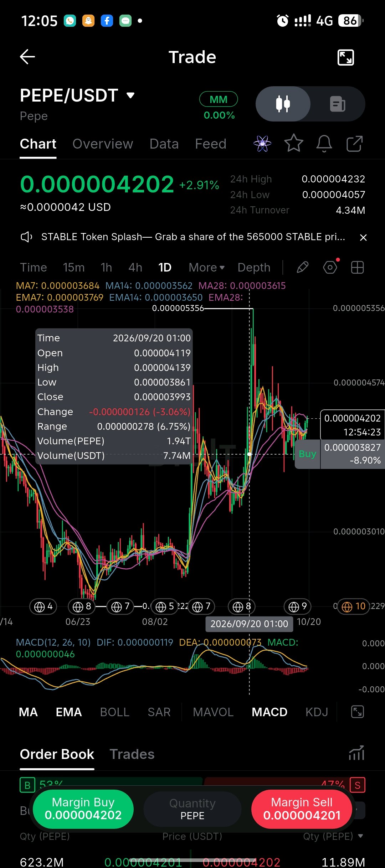Select the Time line chart option

coord(34,267)
